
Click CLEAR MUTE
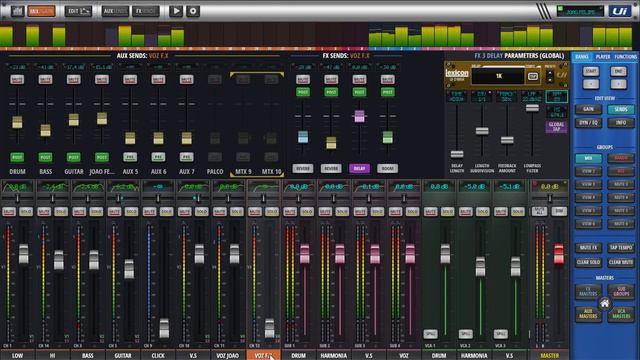coord(621,262)
